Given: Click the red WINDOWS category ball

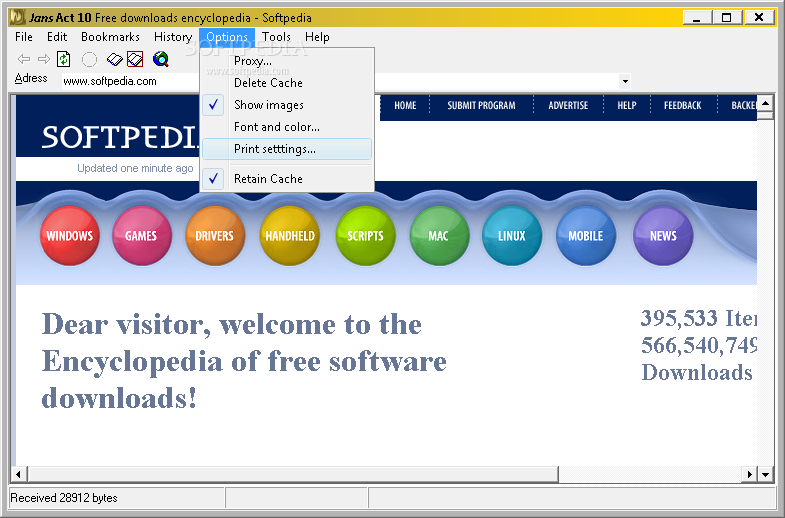Looking at the screenshot, I should coord(70,236).
